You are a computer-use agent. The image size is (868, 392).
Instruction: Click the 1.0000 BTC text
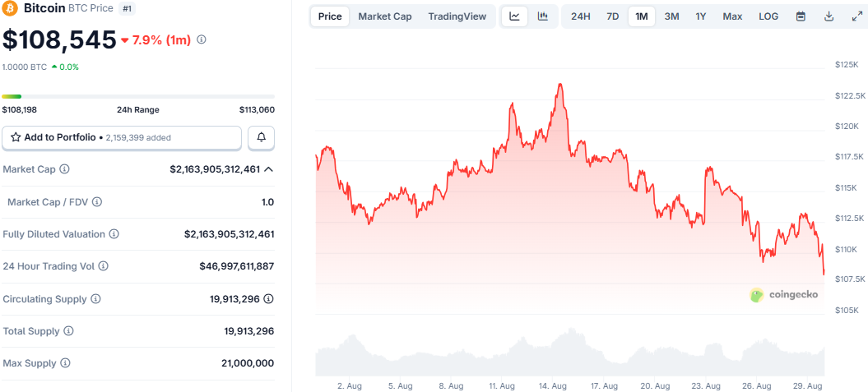tap(25, 67)
